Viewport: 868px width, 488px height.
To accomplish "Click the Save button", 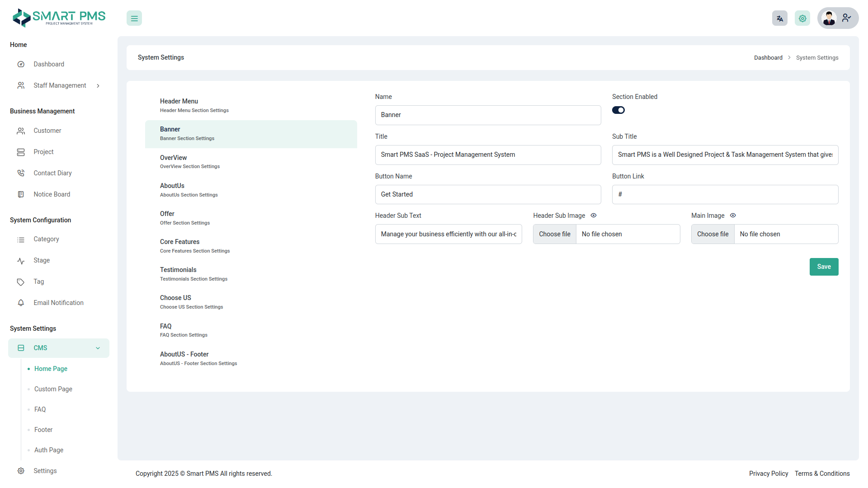I will pos(824,267).
